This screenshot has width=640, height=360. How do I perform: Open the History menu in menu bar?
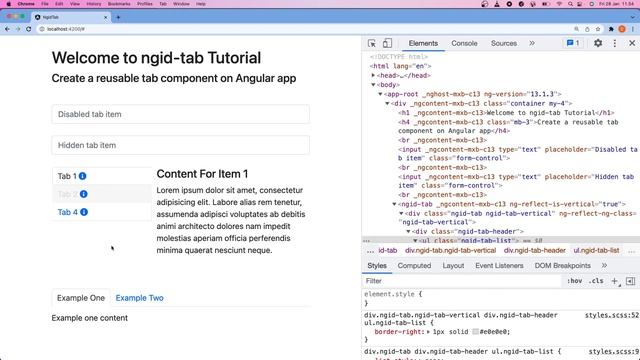[93, 4]
